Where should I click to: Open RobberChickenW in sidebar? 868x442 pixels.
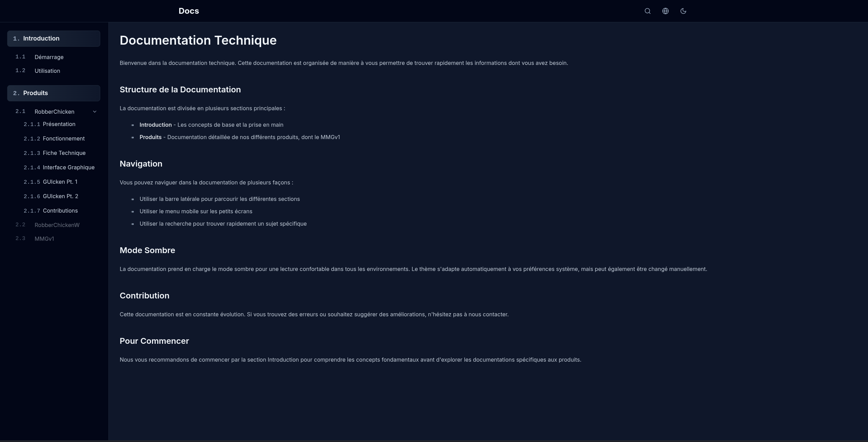click(x=57, y=225)
